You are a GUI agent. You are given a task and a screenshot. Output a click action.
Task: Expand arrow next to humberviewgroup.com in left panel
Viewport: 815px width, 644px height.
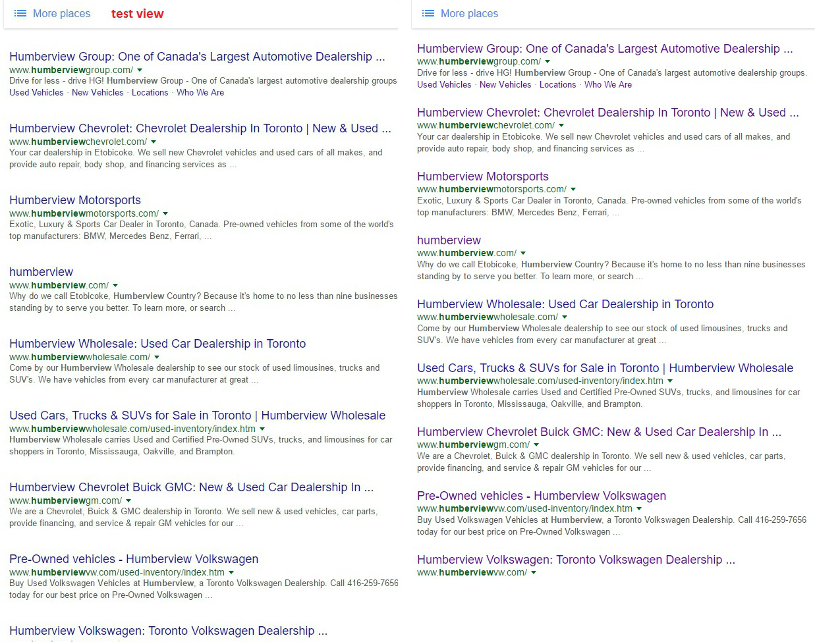140,70
